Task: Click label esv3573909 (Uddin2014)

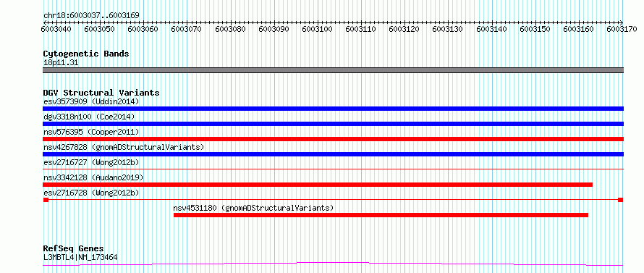Action: coord(91,101)
